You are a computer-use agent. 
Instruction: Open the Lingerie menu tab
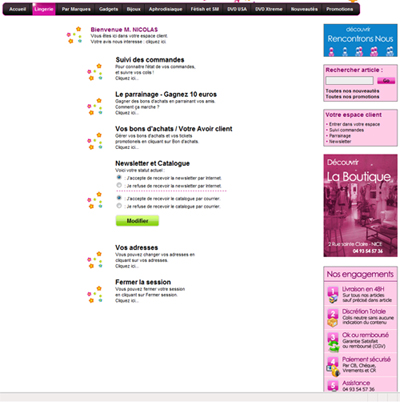[44, 9]
